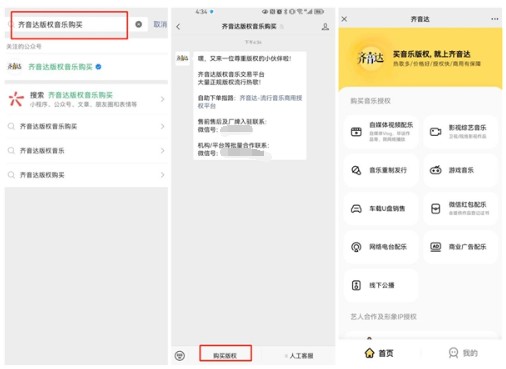This screenshot has height=369, width=506.
Task: Open the 影视综艺音乐 card
Action: click(x=460, y=131)
